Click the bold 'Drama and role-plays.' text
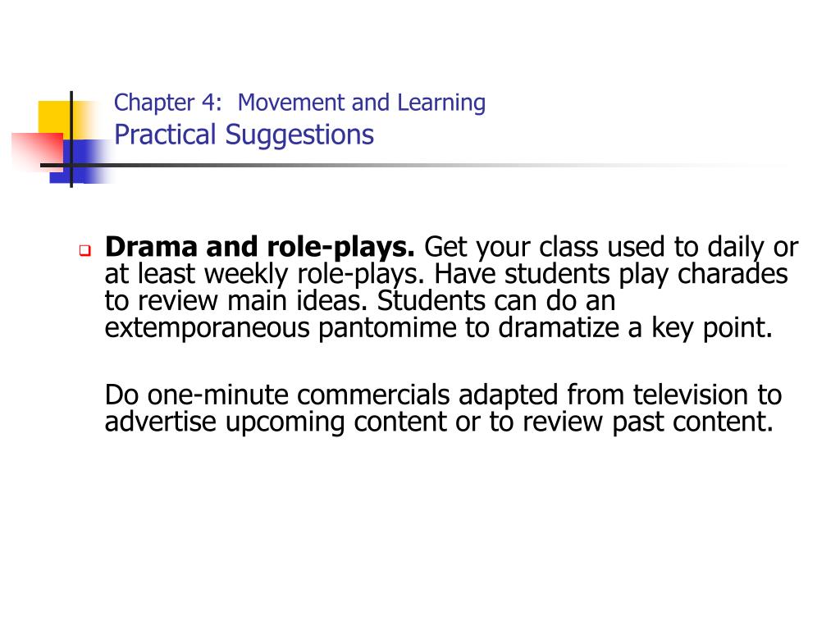840x630 pixels. 260,247
